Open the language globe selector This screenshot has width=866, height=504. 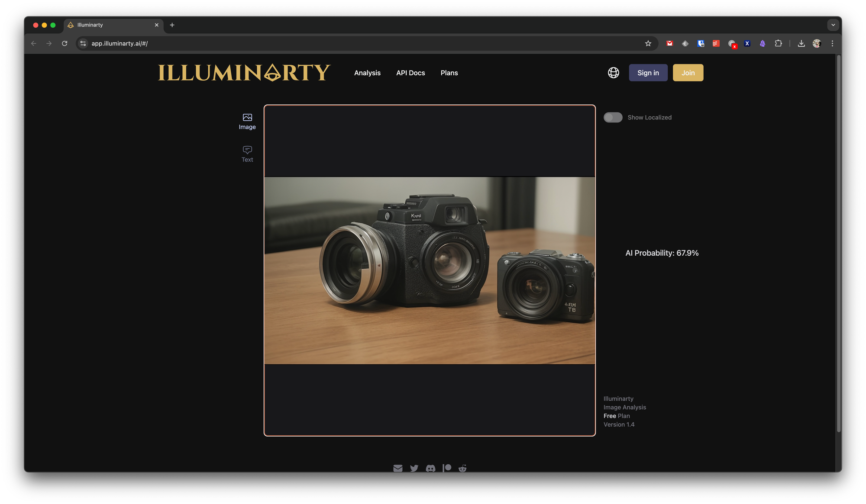point(613,73)
